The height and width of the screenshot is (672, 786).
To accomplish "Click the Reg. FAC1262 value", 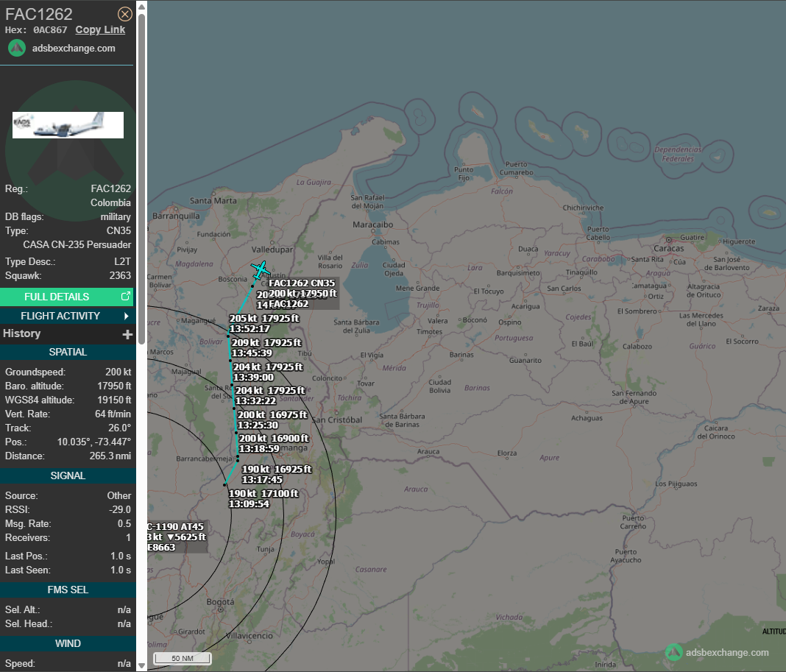I will tap(111, 188).
